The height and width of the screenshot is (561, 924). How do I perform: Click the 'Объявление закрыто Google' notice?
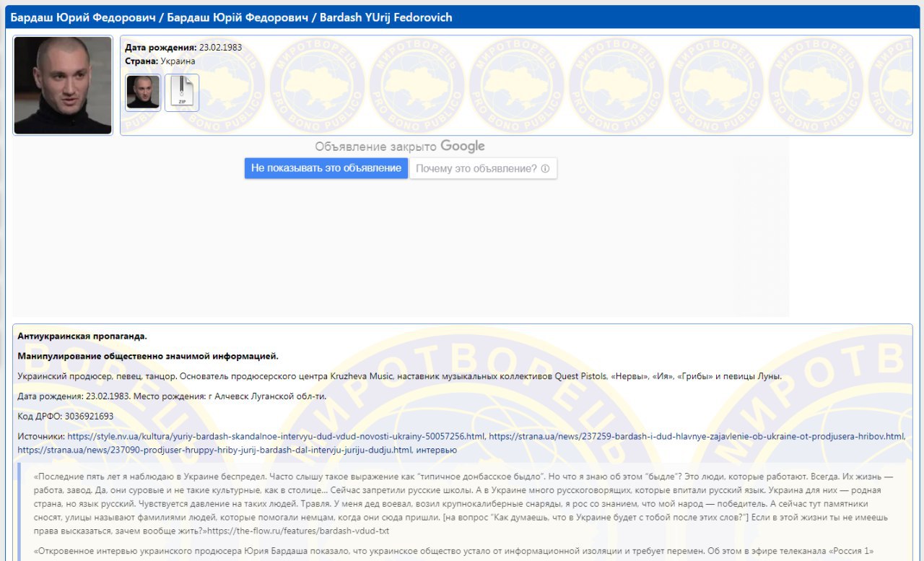pyautogui.click(x=400, y=147)
